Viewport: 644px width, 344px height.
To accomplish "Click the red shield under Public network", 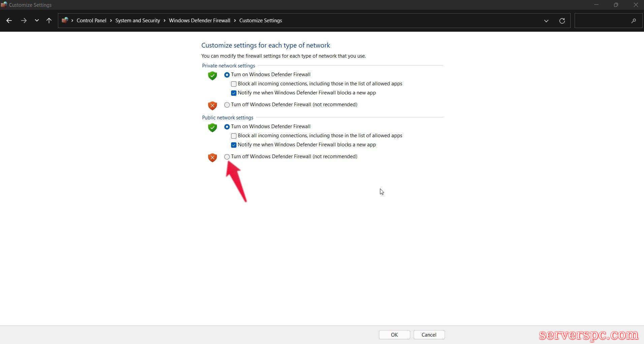I will [212, 157].
